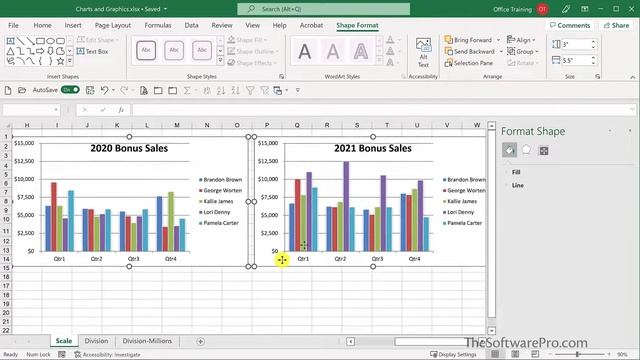Switch to the View tab
The height and width of the screenshot is (360, 640).
click(252, 25)
